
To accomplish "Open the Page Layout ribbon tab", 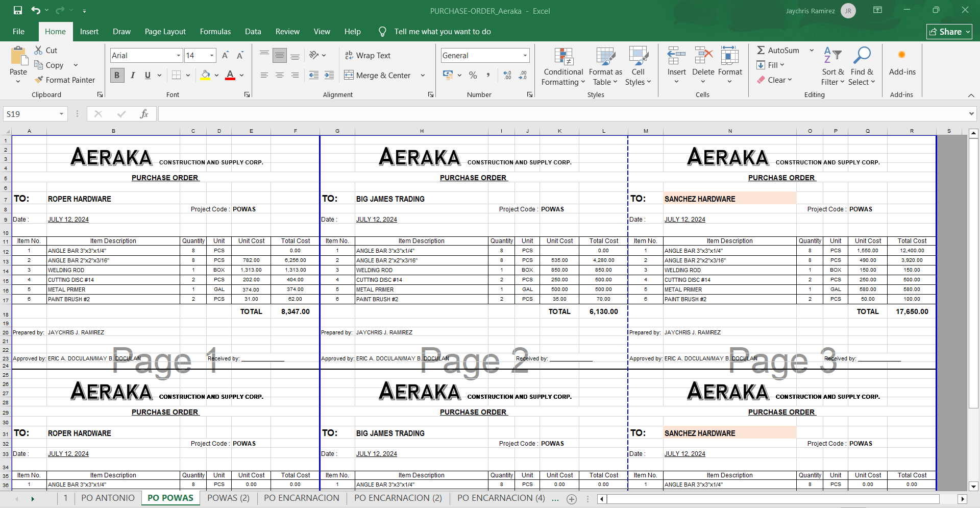I will tap(165, 32).
